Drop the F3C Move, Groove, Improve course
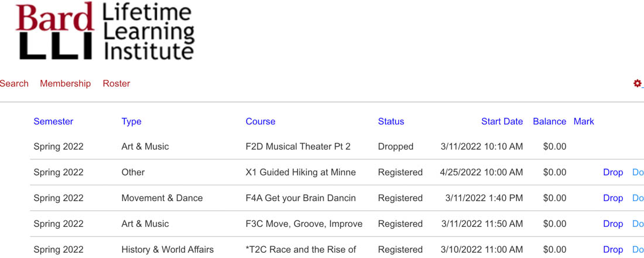 click(x=613, y=224)
